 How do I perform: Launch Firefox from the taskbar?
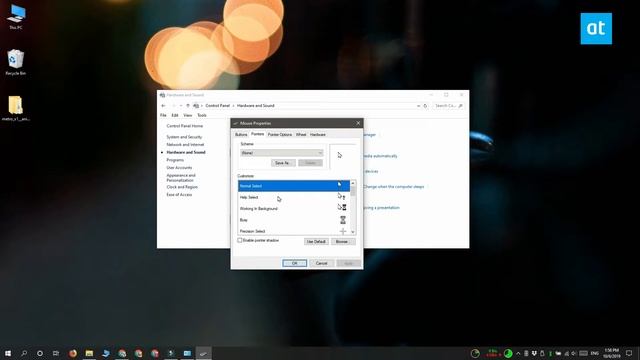coord(73,353)
